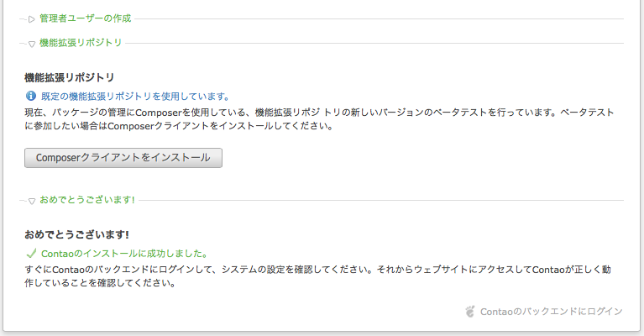The height and width of the screenshot is (336, 644).
Task: Click the Contaoのインストールに成功しました message
Action: tap(124, 254)
